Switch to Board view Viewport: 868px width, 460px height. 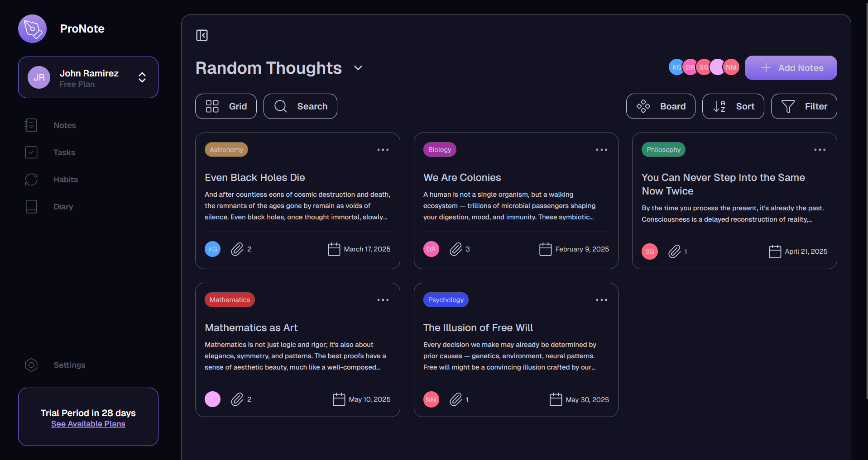point(660,106)
